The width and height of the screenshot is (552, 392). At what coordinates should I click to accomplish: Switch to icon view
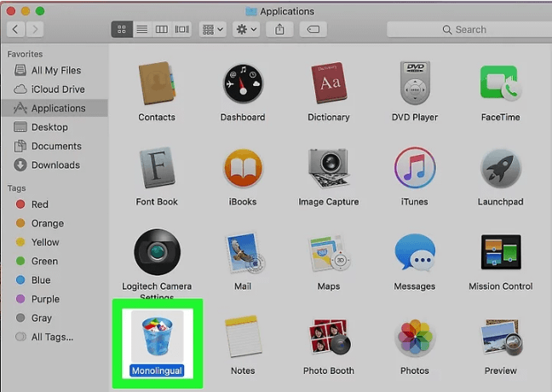point(122,29)
